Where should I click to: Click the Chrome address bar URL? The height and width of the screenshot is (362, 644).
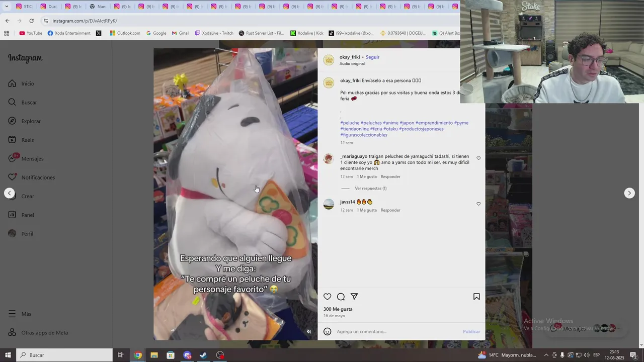[85, 21]
